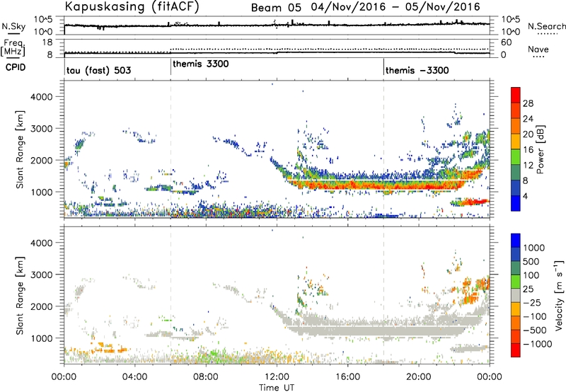Click the positive 25 label on Velocity scale
Image resolution: width=566 pixels, height=392 pixels.
pyautogui.click(x=529, y=289)
